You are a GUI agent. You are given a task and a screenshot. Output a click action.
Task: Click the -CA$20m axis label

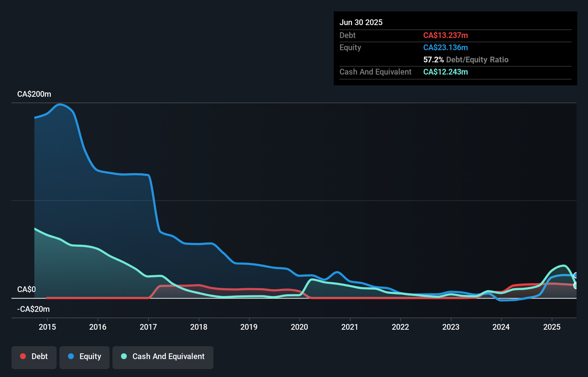click(x=33, y=309)
